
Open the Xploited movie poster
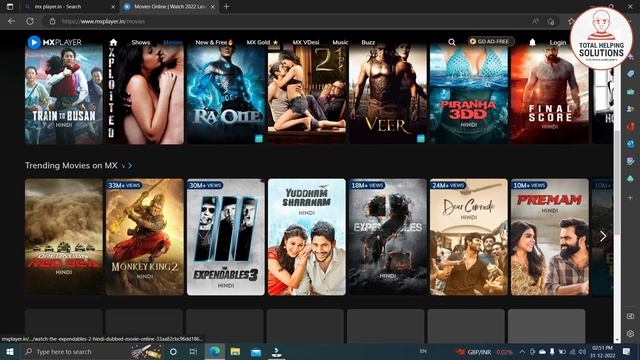(145, 94)
